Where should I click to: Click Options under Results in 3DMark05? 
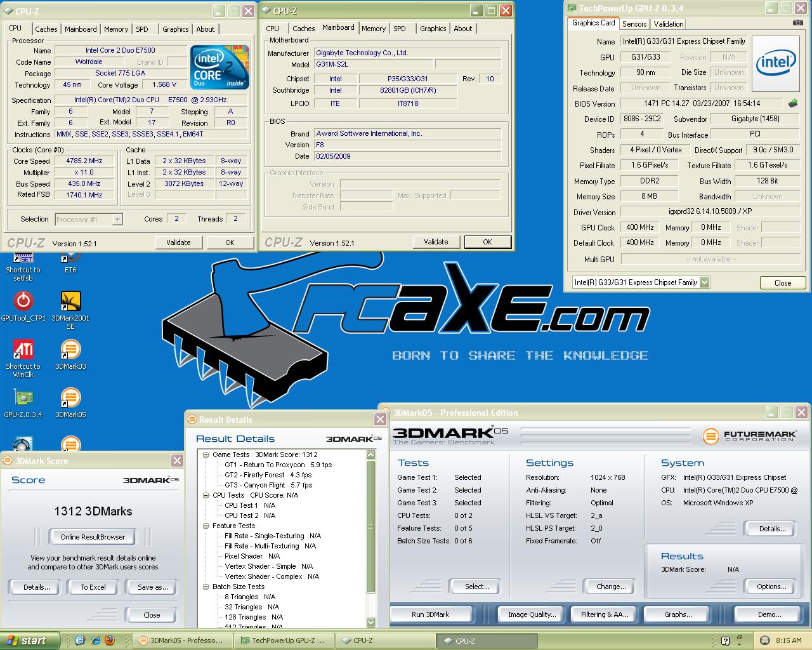pos(772,587)
